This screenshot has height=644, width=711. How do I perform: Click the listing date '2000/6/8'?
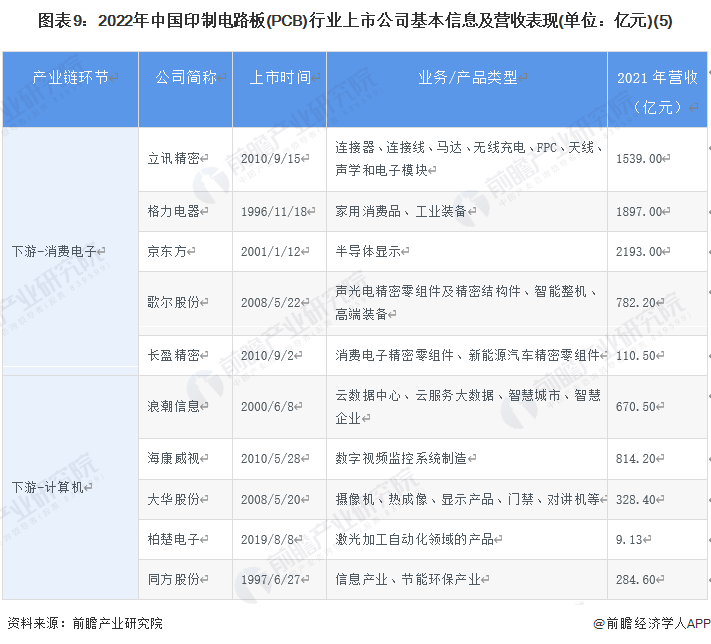268,407
